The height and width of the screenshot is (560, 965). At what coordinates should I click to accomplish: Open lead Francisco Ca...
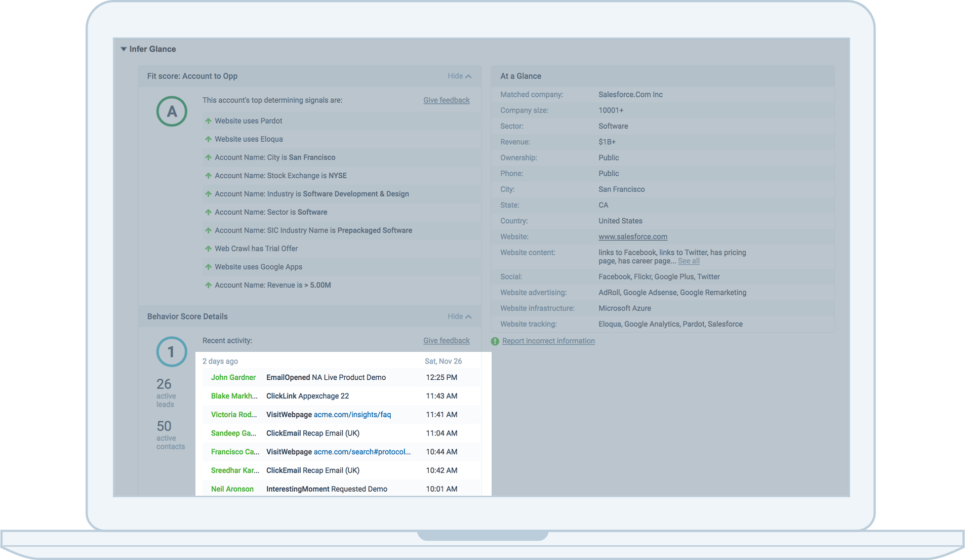click(x=235, y=452)
